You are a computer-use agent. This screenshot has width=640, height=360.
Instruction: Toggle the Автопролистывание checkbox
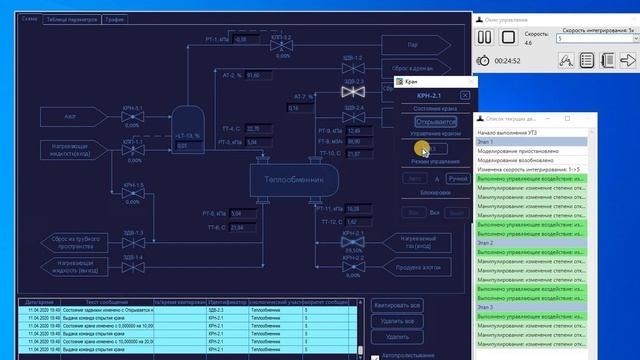(375, 357)
